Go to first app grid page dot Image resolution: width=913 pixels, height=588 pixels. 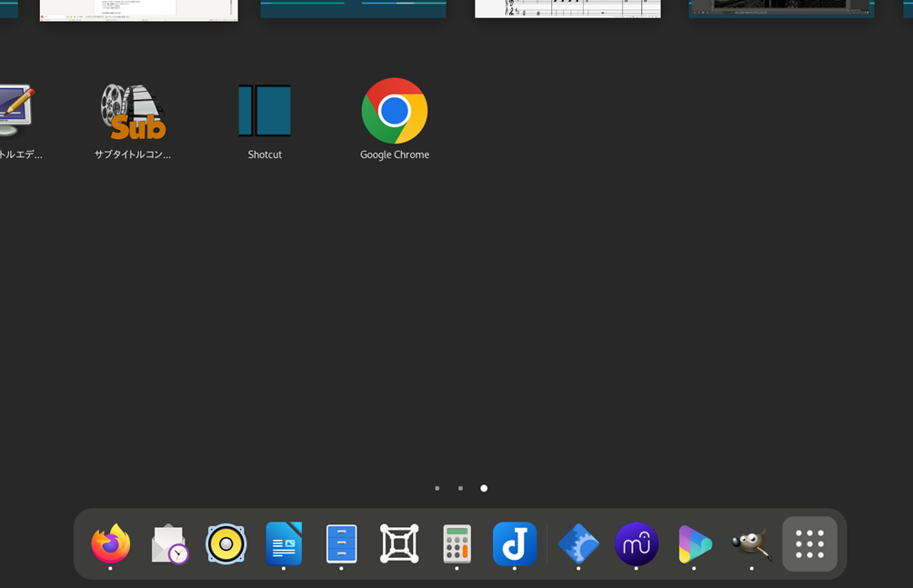click(437, 488)
